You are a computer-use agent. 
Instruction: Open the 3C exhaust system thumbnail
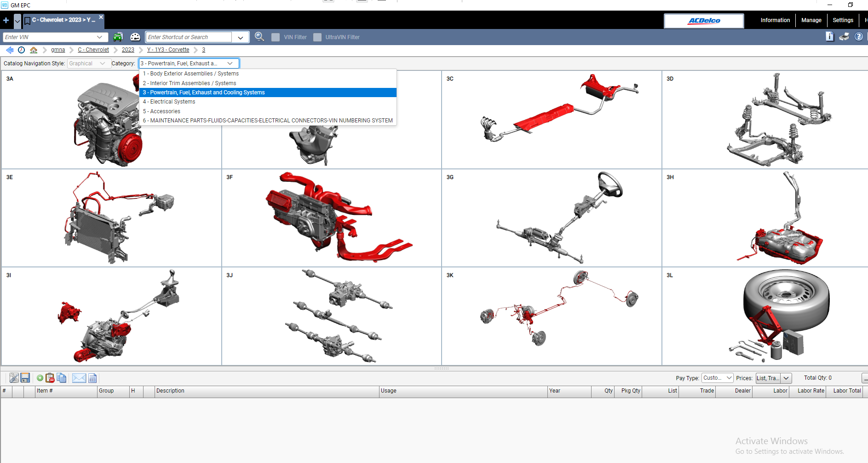tap(552, 120)
